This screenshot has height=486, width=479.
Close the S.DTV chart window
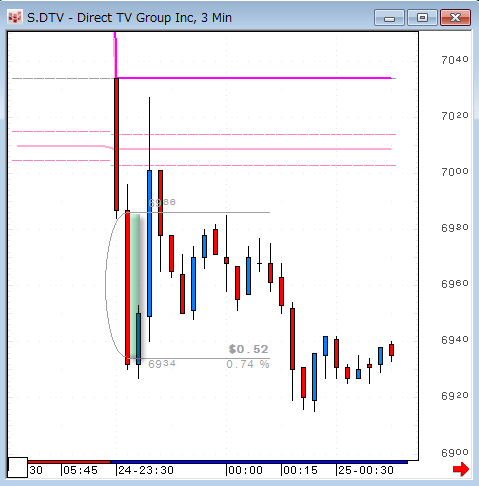455,18
